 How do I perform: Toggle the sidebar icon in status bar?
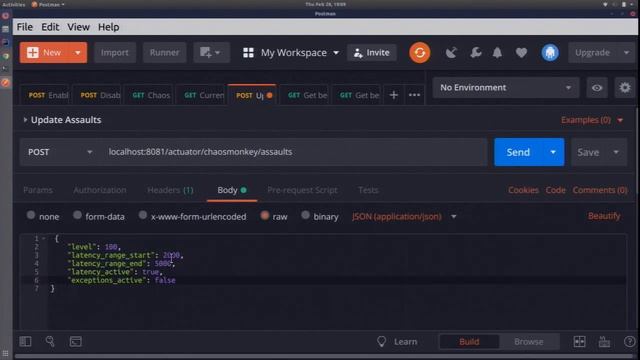click(25, 341)
